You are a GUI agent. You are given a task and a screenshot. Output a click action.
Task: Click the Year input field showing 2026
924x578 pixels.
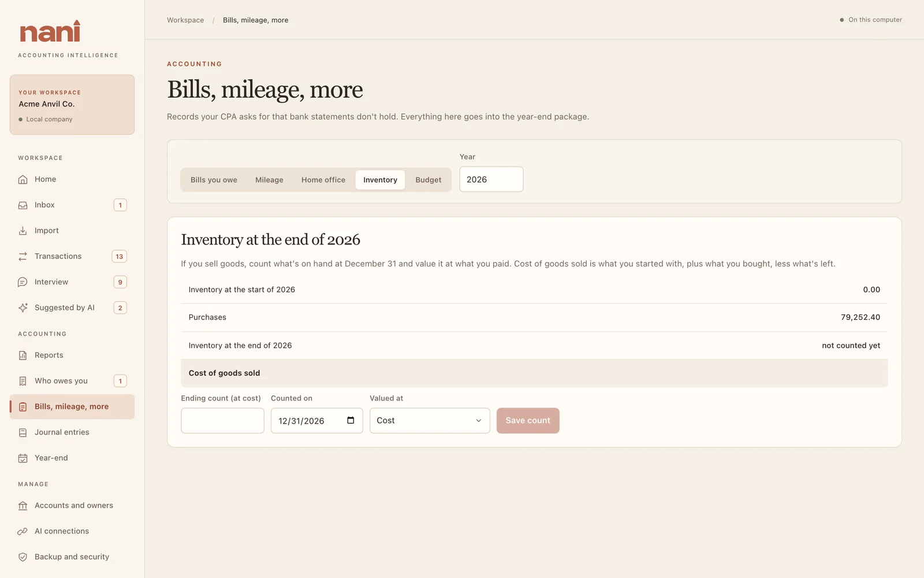pos(491,179)
